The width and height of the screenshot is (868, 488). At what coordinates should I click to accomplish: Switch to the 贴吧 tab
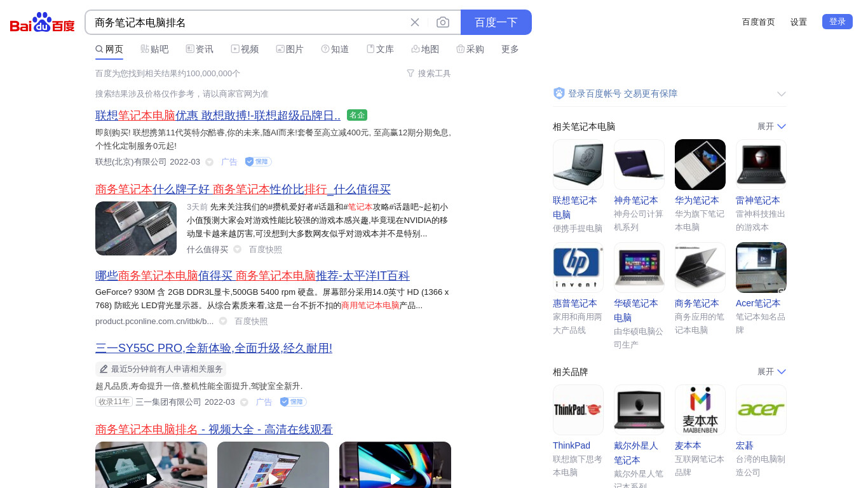pos(154,49)
